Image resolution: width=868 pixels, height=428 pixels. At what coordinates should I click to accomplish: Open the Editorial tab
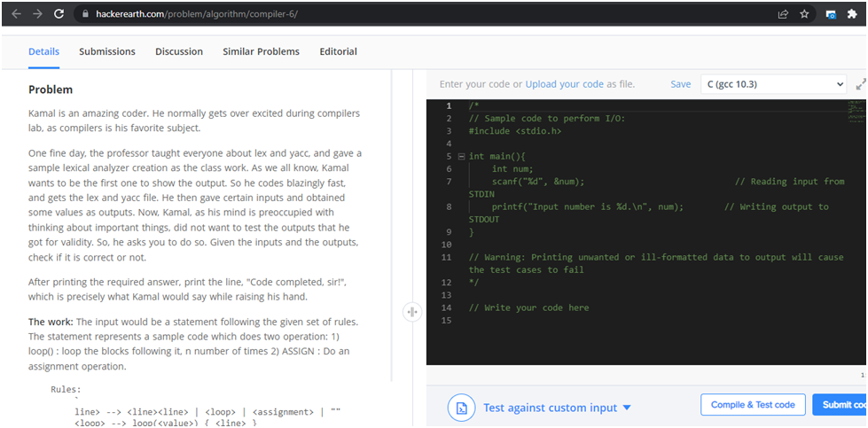[x=338, y=51]
